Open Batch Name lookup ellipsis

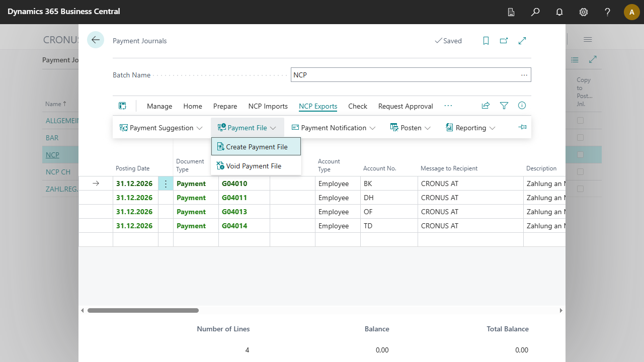point(524,75)
